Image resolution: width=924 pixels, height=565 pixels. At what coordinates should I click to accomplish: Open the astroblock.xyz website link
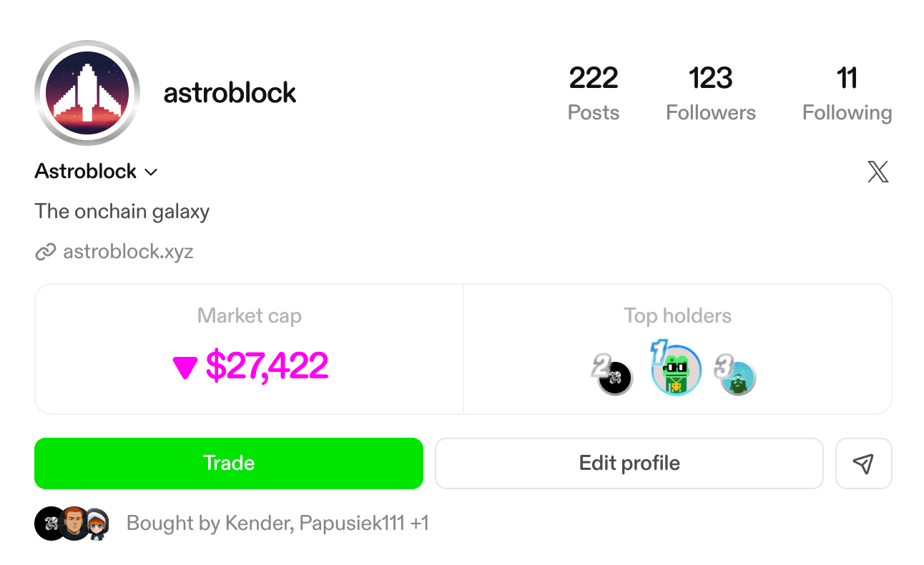128,252
